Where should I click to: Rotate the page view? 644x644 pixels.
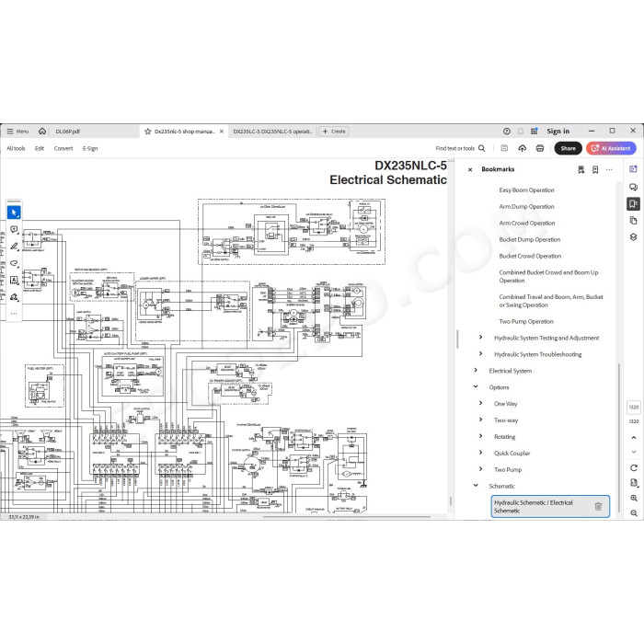point(634,467)
